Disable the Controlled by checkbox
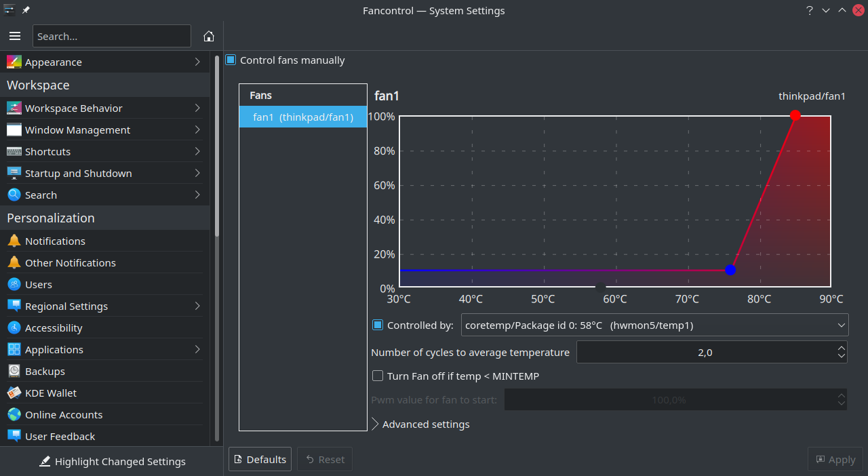868x476 pixels. tap(378, 325)
